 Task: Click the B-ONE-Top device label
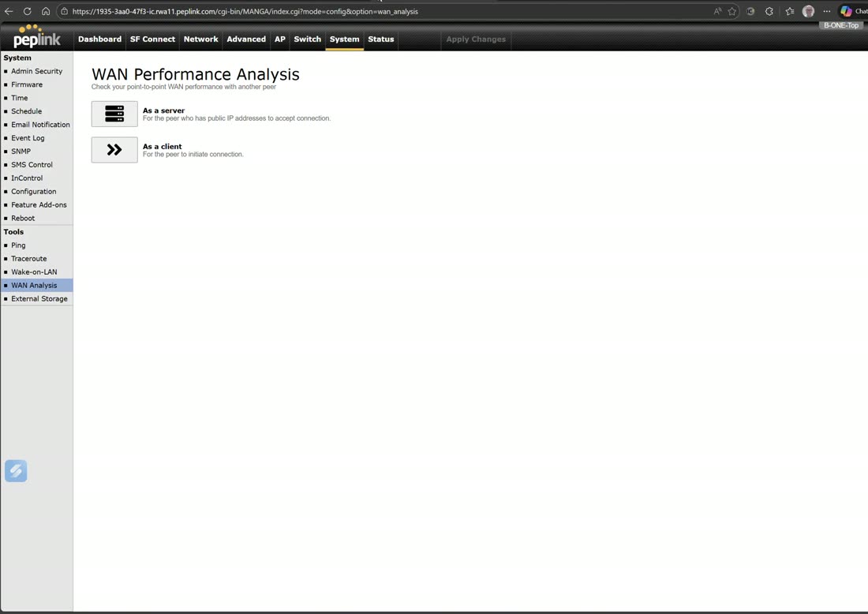point(841,25)
